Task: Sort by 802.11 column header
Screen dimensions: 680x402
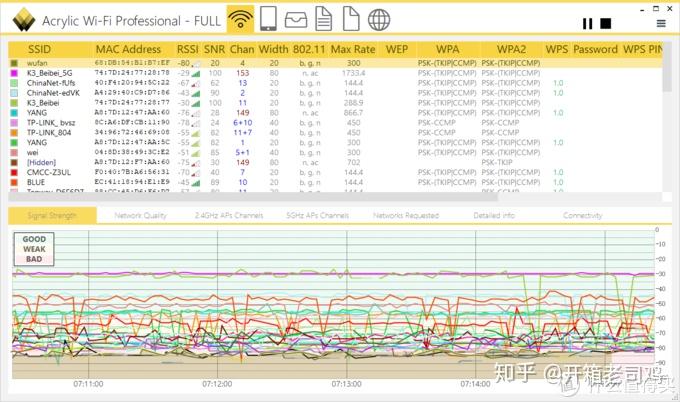Action: click(x=309, y=49)
